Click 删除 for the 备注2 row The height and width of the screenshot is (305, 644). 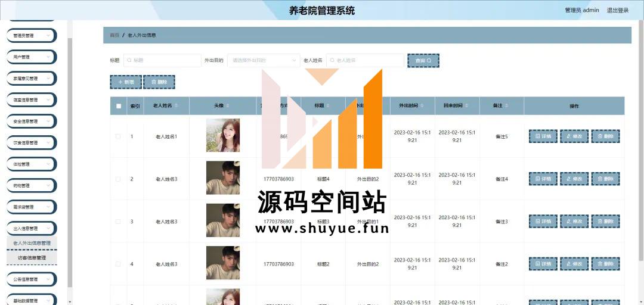tap(605, 264)
